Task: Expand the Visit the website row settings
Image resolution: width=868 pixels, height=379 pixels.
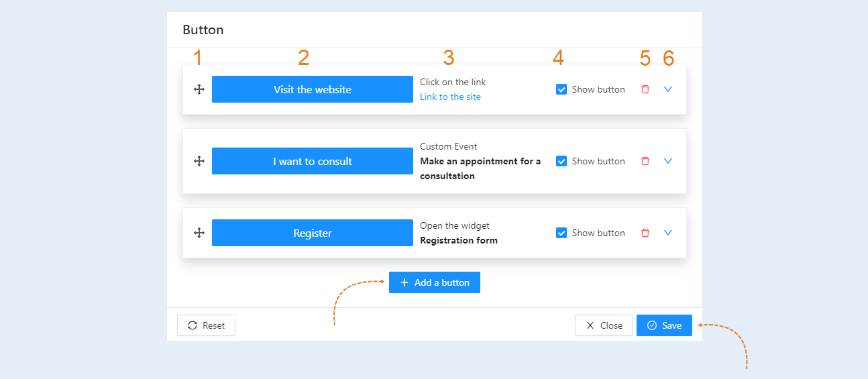Action: point(668,89)
